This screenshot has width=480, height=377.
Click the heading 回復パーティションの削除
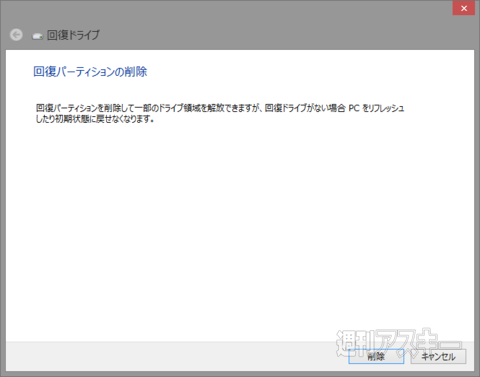pos(90,72)
